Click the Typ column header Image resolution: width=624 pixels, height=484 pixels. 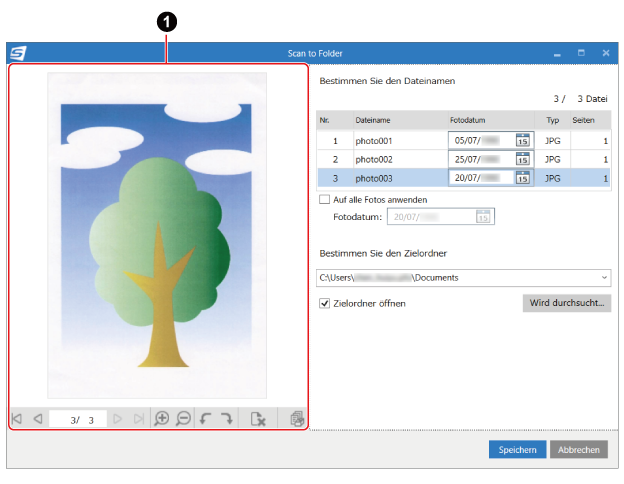tap(552, 120)
